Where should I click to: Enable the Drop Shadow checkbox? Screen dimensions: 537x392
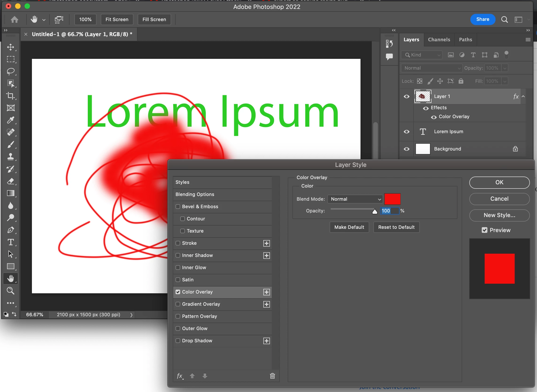[x=178, y=341]
